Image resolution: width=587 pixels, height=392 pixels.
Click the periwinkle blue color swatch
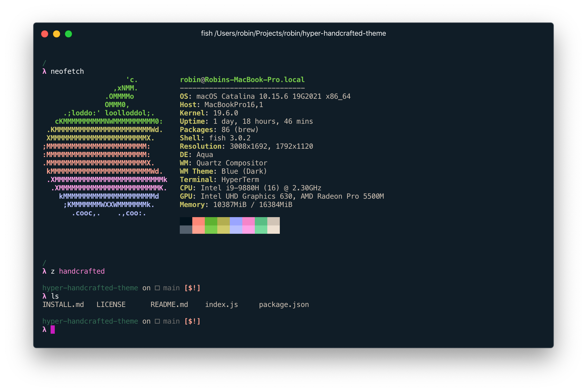pos(236,221)
